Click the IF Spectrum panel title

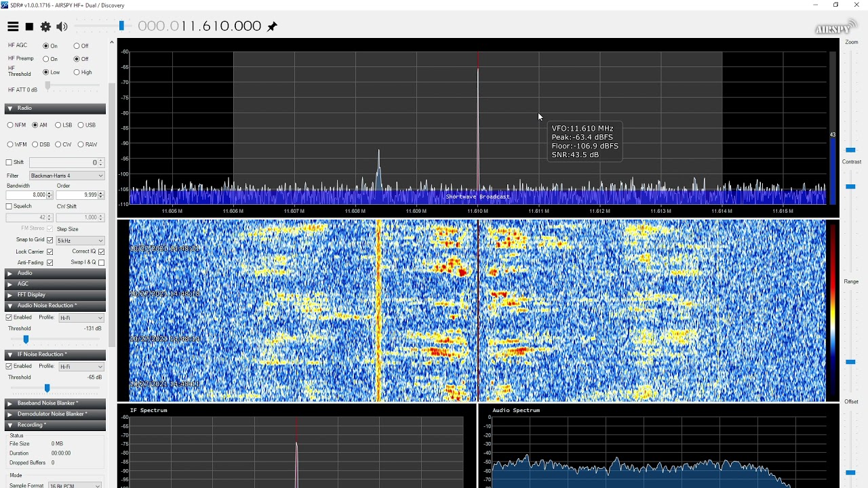(x=149, y=410)
